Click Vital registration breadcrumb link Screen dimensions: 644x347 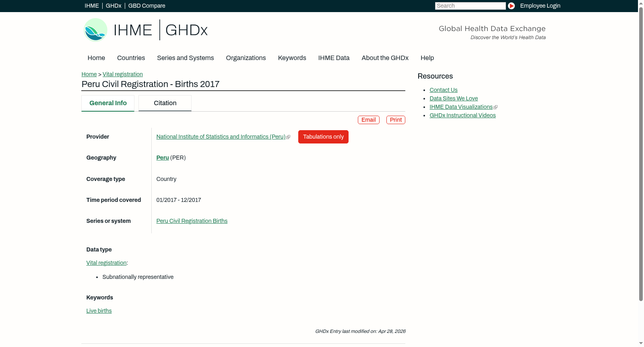point(123,74)
